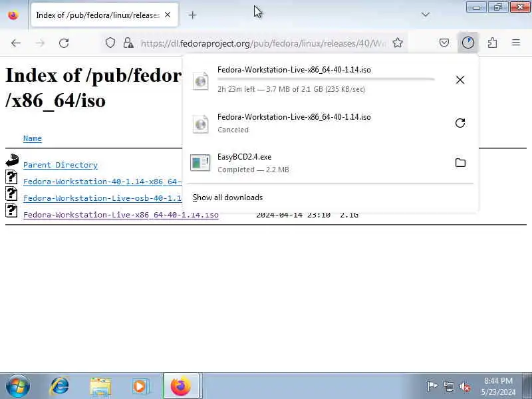Click 'Completed — 2.2 MB' status text
This screenshot has width=532, height=399.
(x=253, y=170)
